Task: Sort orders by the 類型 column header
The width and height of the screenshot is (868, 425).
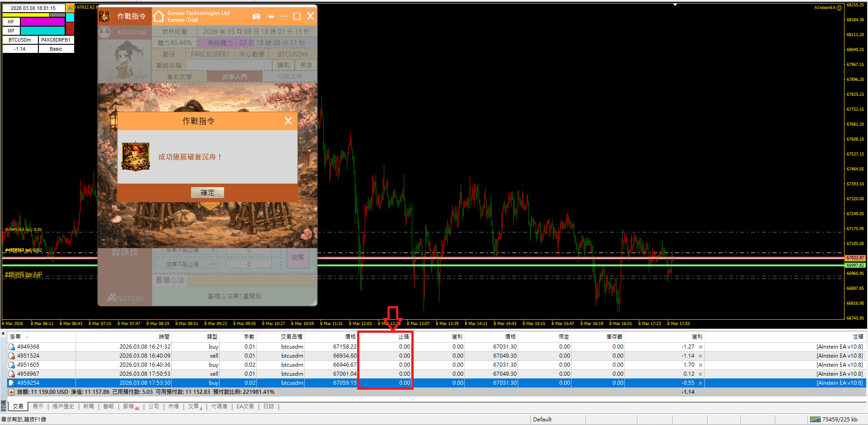Action: [x=196, y=337]
